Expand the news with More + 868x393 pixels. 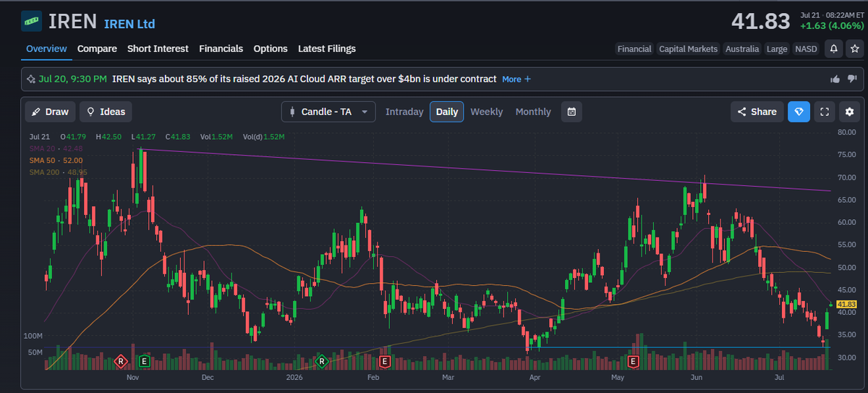(516, 79)
